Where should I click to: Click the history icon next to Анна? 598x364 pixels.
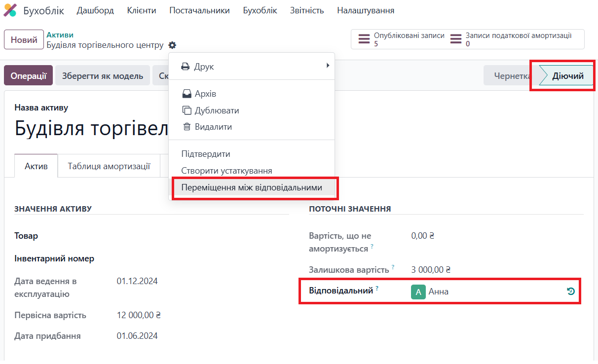coord(571,291)
